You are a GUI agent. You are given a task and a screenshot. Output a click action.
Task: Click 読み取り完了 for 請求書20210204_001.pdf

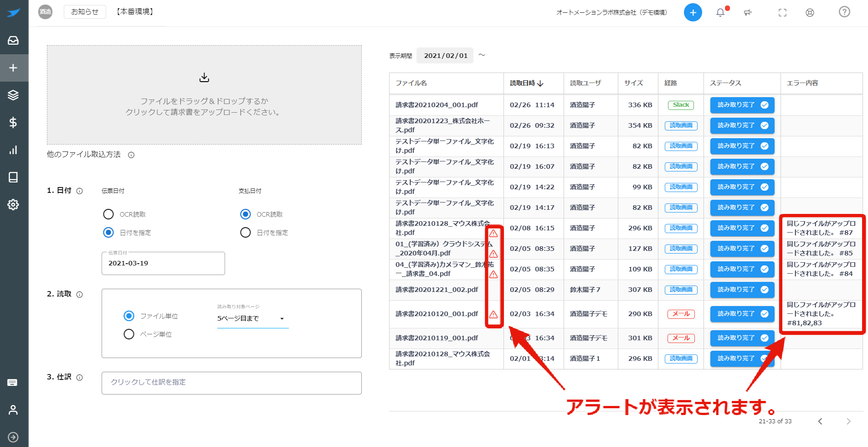coord(742,105)
